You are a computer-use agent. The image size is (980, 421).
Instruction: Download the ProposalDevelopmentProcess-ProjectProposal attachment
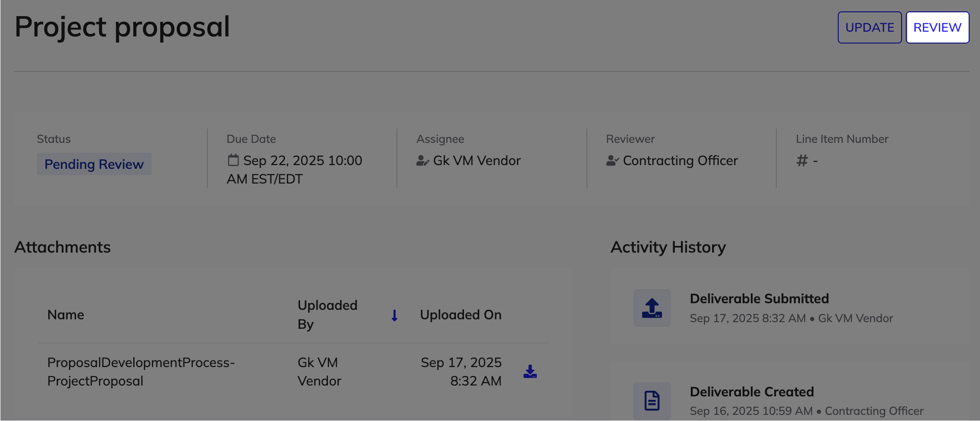click(530, 372)
